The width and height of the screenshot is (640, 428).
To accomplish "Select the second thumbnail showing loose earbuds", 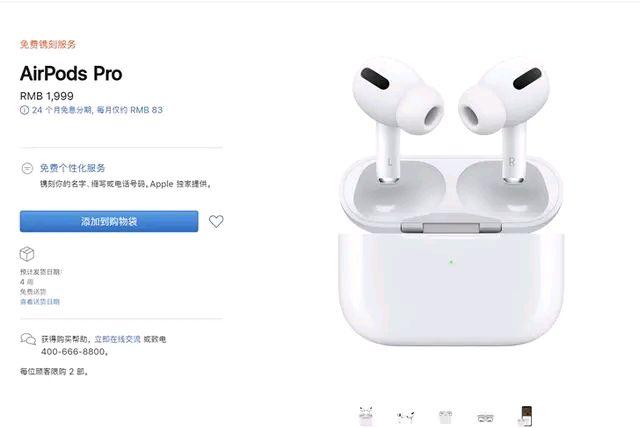I will point(405,417).
